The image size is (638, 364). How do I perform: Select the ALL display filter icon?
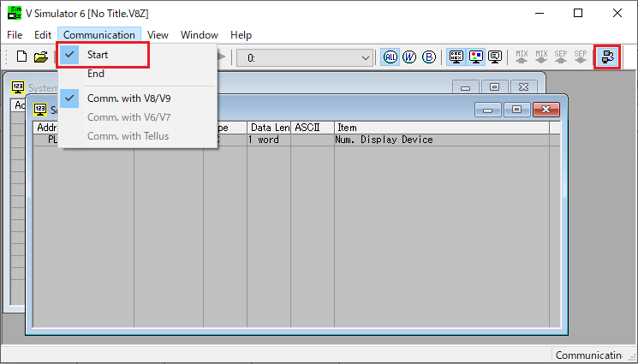click(390, 57)
